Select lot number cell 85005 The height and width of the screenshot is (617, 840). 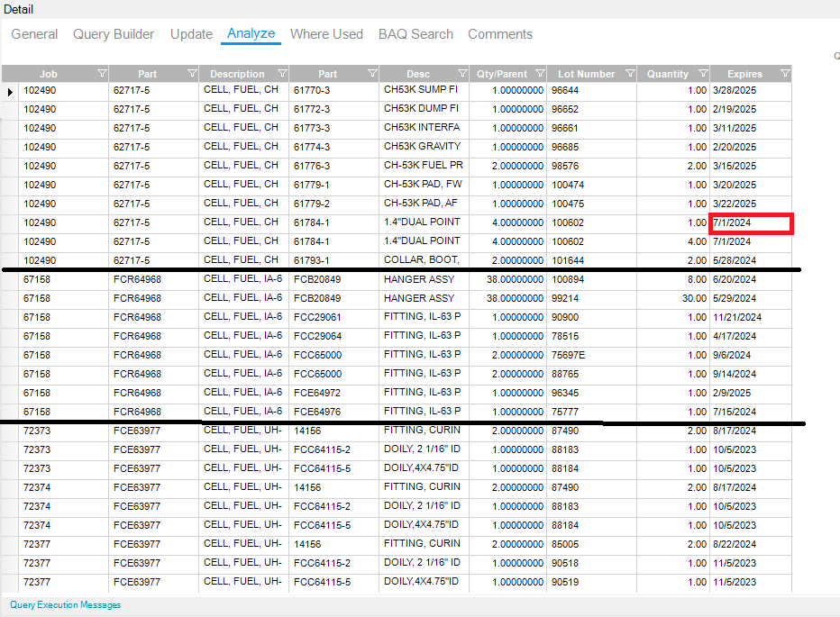[591, 544]
